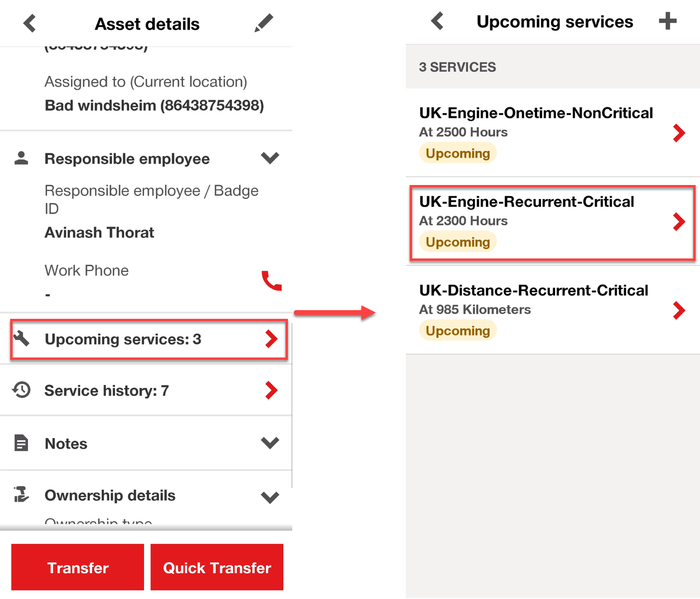
Task: Open UK-Engine-Recurrent-Critical service chevron
Action: 679,222
